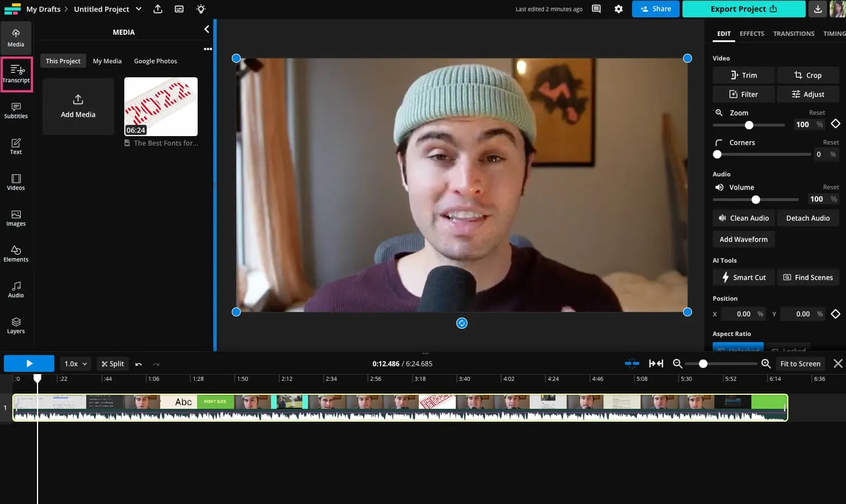Click the Find Scenes AI tool
This screenshot has width=846, height=504.
point(808,277)
